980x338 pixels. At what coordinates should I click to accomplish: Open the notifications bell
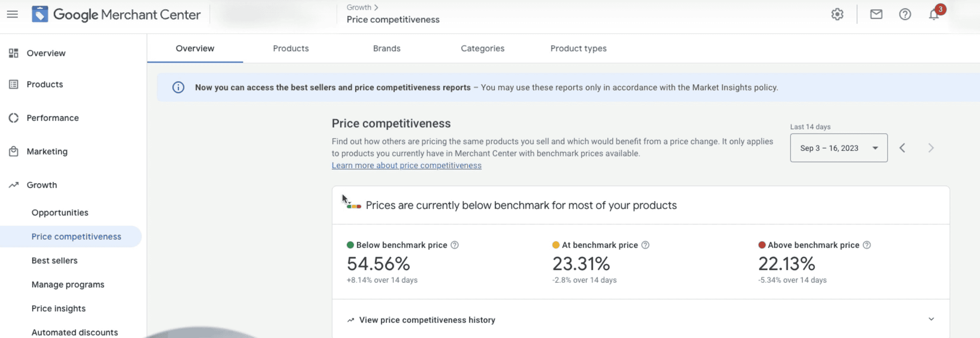(934, 14)
